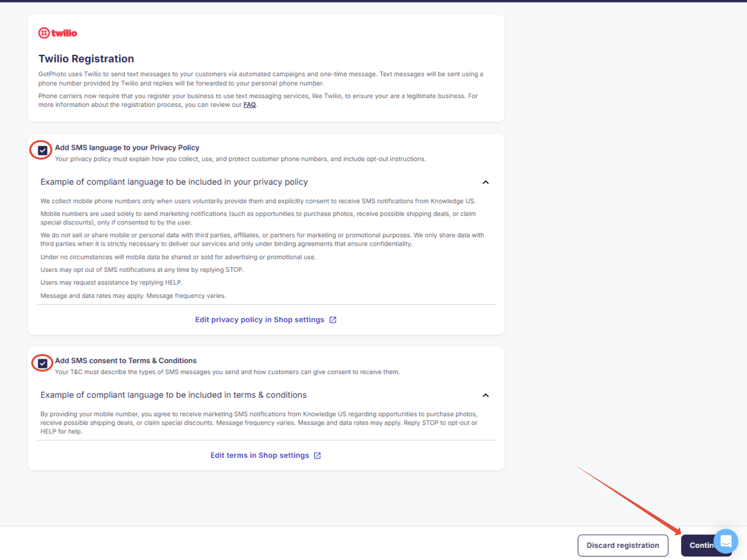The height and width of the screenshot is (560, 747).
Task: Click external-link icon beside Edit privacy policy
Action: [333, 320]
